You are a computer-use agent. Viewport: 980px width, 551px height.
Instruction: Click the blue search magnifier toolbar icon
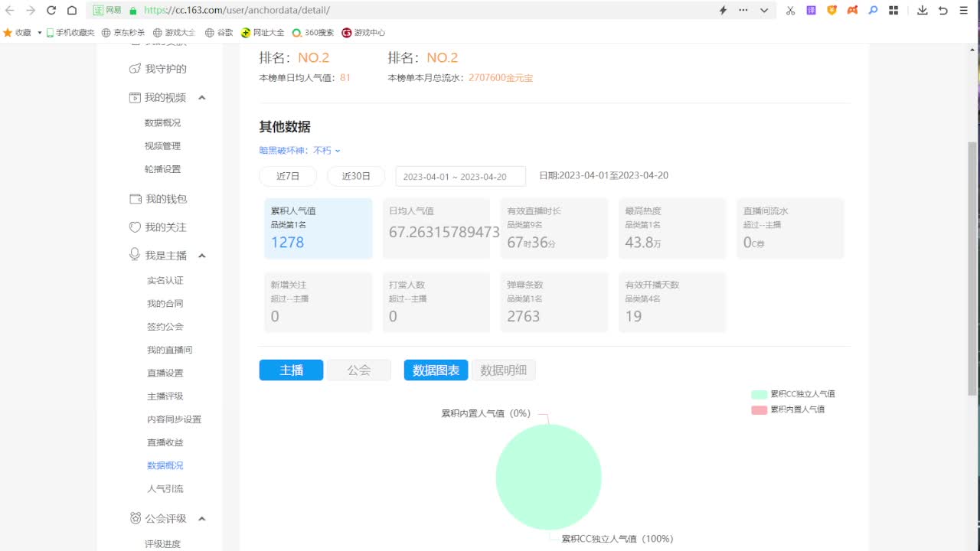(x=873, y=10)
